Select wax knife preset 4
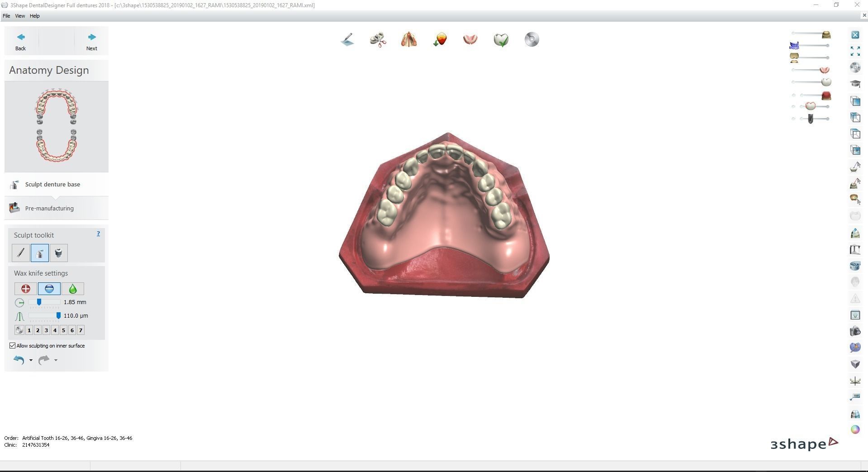868x472 pixels. [x=55, y=330]
